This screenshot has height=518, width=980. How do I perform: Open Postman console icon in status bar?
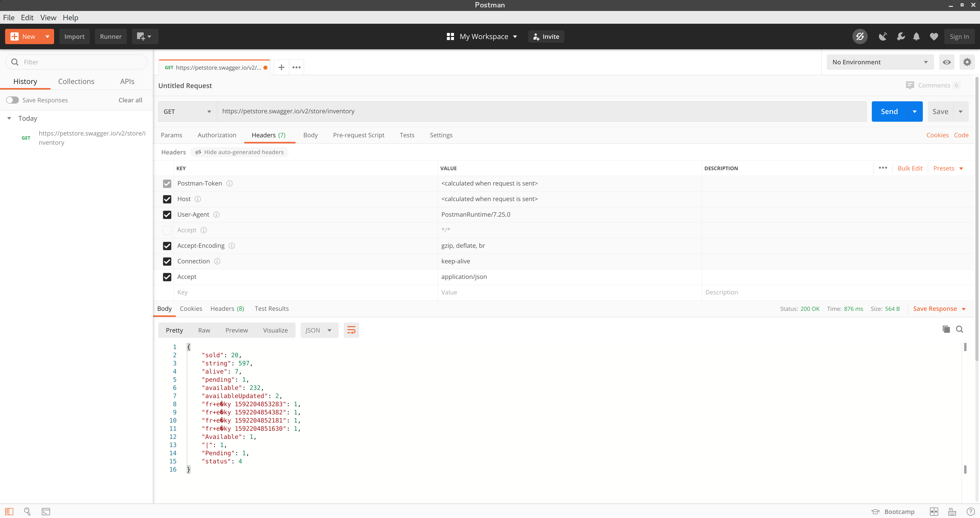pos(46,512)
